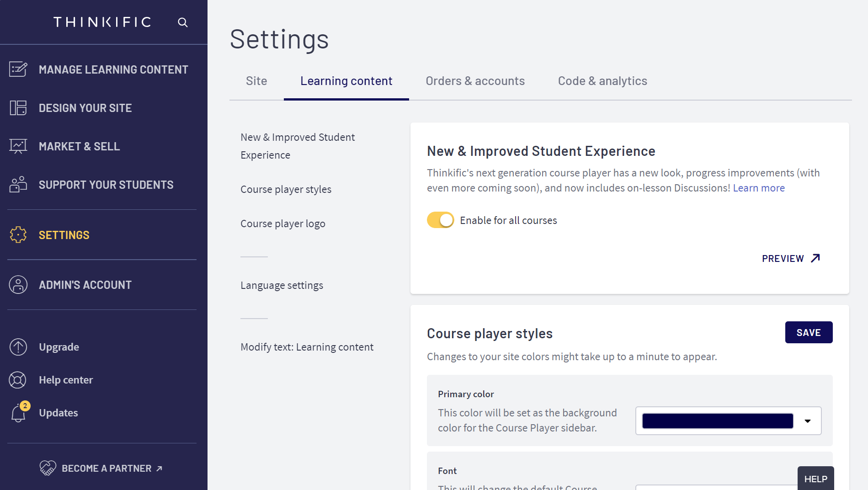Open Modify text: Learning content
The height and width of the screenshot is (490, 868).
[307, 347]
